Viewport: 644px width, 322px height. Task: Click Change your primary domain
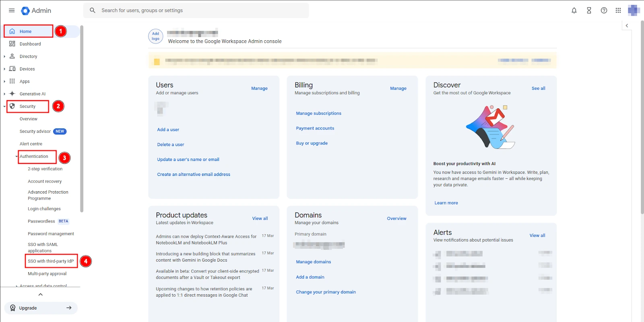tap(326, 292)
